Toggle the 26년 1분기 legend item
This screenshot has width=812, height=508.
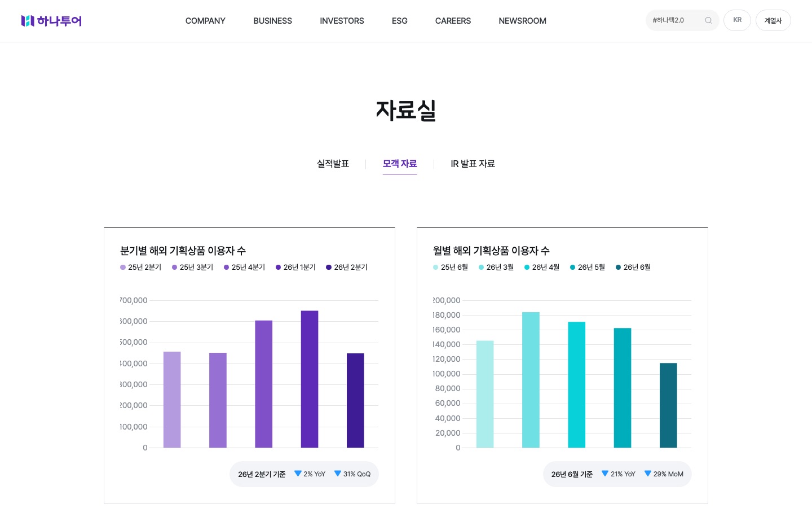[296, 268]
